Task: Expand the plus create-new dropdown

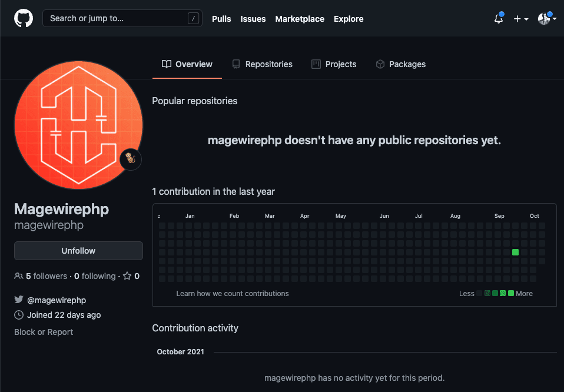Action: 520,19
